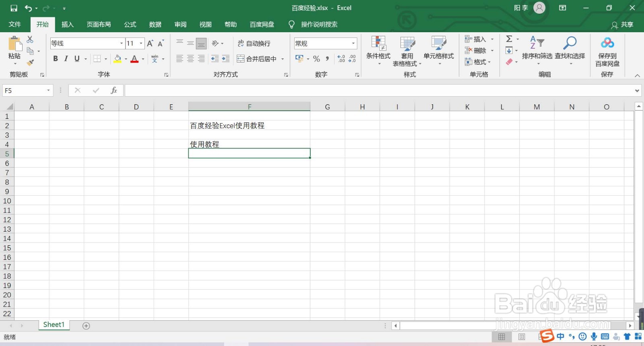Switch to page layout view icon
This screenshot has height=346, width=644.
click(x=522, y=337)
